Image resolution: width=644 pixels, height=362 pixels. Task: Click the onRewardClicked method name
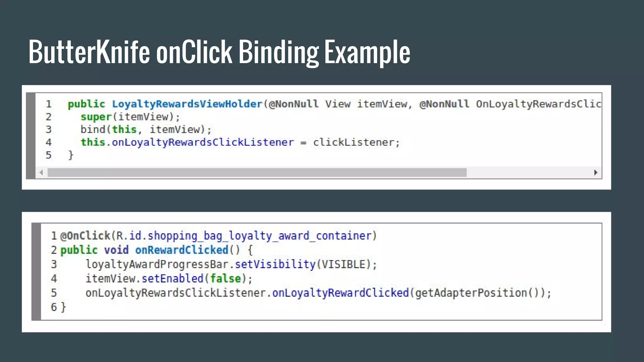pos(182,250)
